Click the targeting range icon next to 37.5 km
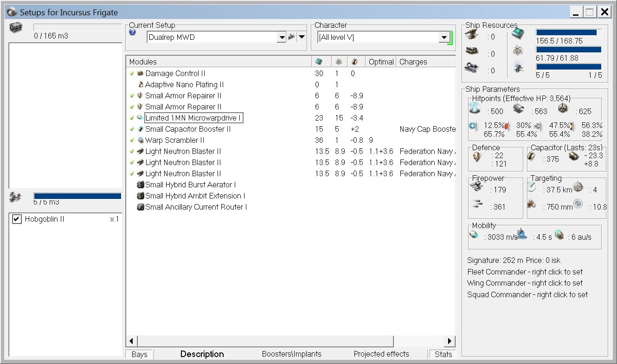The width and height of the screenshot is (617, 364). [x=532, y=187]
